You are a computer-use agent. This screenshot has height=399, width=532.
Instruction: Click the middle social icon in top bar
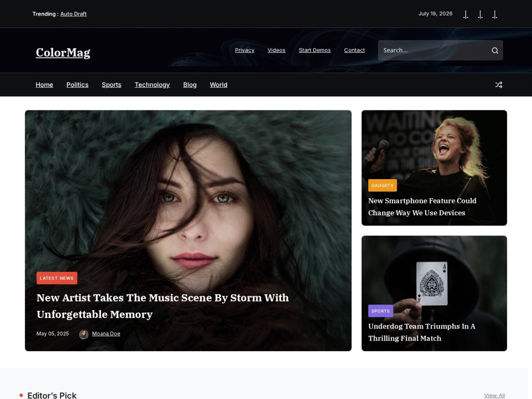pos(480,14)
